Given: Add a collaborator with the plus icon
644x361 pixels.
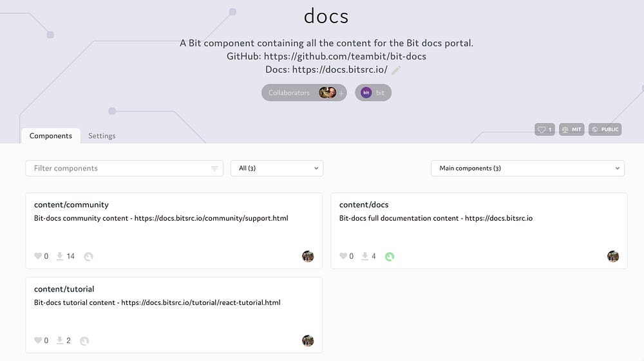Looking at the screenshot, I should click(341, 93).
